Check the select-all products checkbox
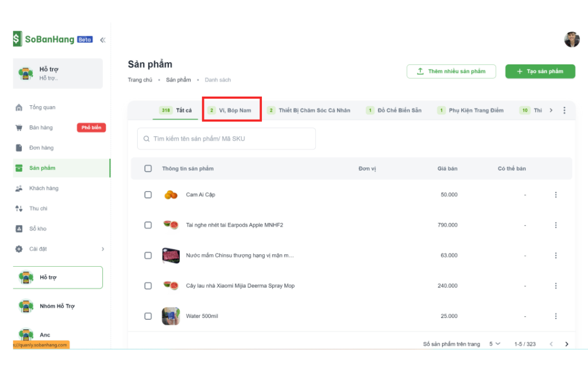 point(148,168)
